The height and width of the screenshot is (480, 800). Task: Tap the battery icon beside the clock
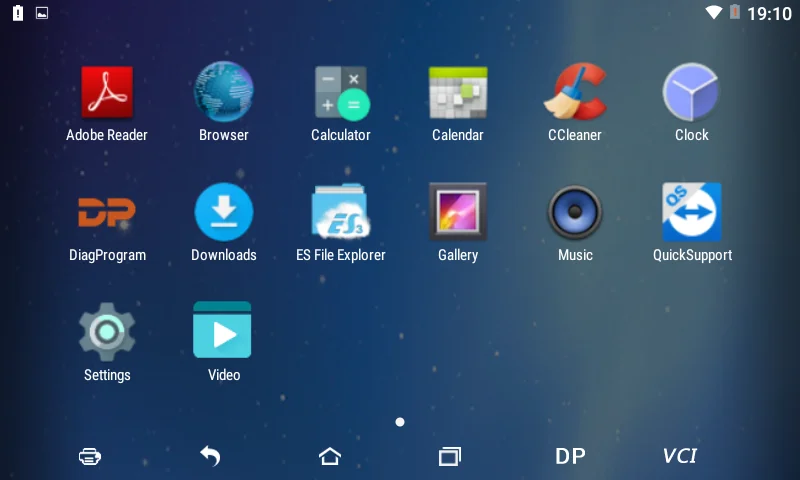[x=735, y=12]
